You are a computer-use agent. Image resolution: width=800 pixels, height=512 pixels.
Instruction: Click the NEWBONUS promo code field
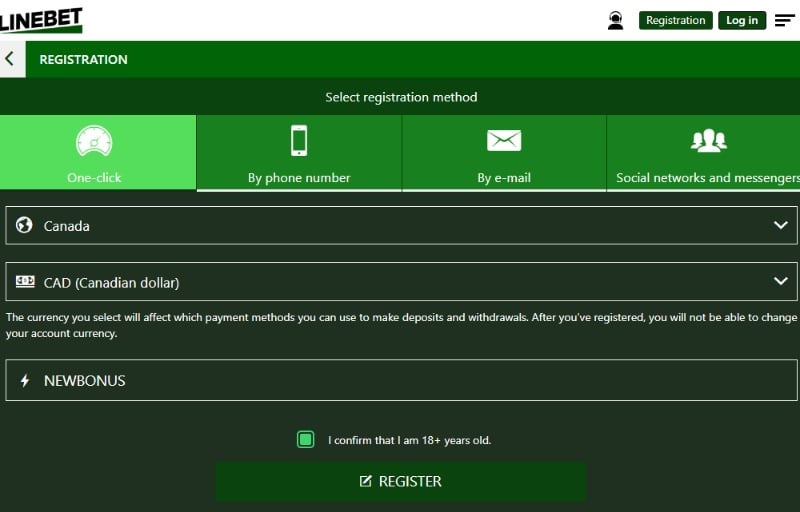point(401,380)
